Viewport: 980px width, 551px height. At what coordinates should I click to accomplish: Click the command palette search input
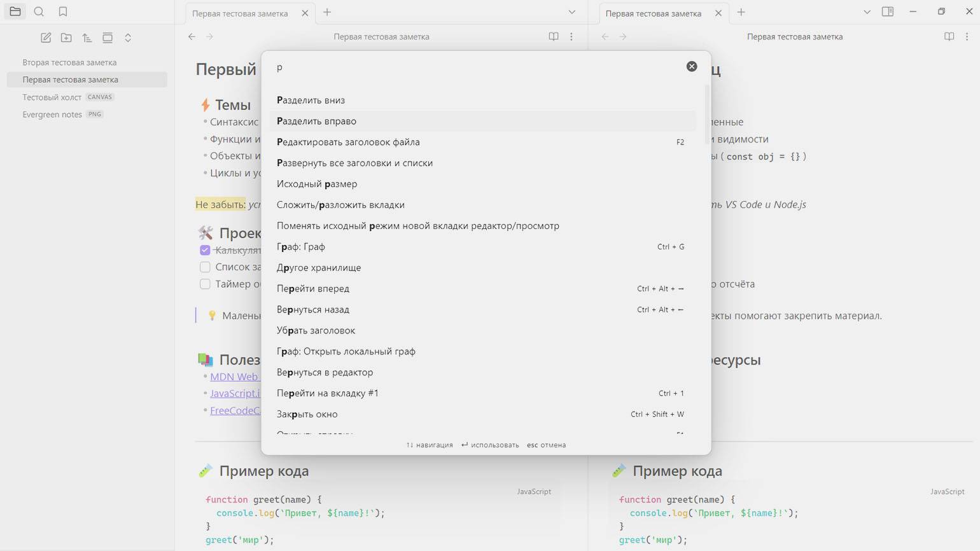click(477, 67)
